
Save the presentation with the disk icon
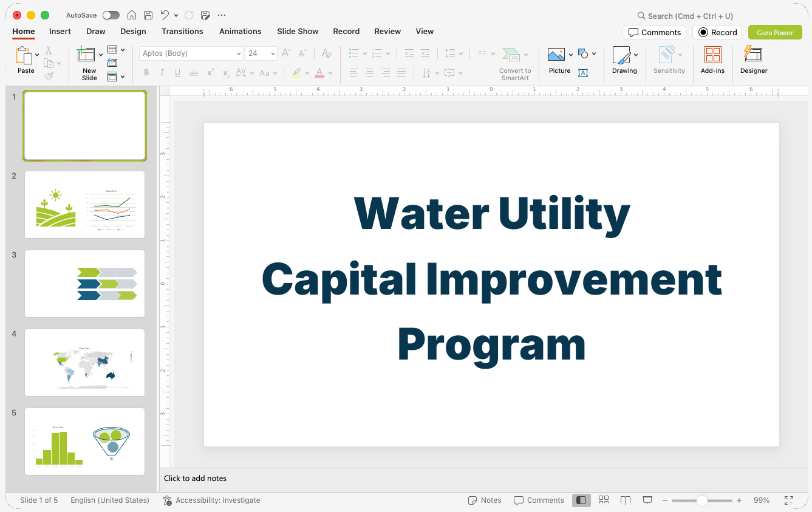coord(148,15)
